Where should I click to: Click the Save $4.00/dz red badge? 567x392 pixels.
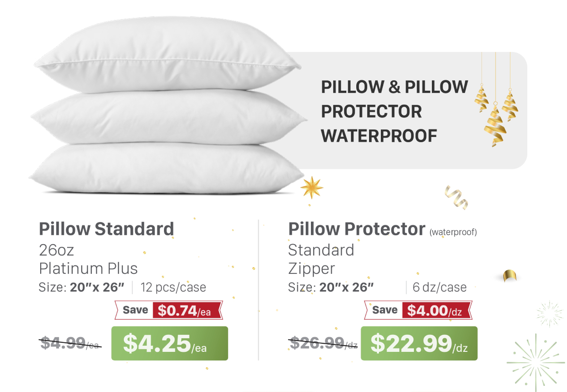pos(418,311)
